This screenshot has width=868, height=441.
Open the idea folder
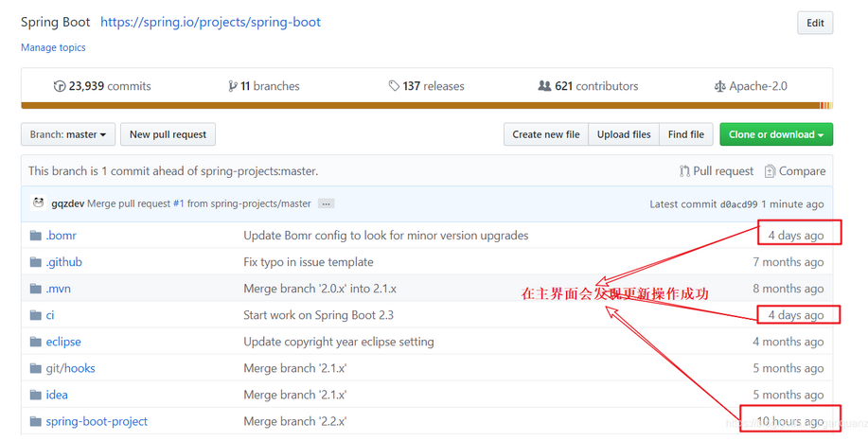[x=57, y=395]
